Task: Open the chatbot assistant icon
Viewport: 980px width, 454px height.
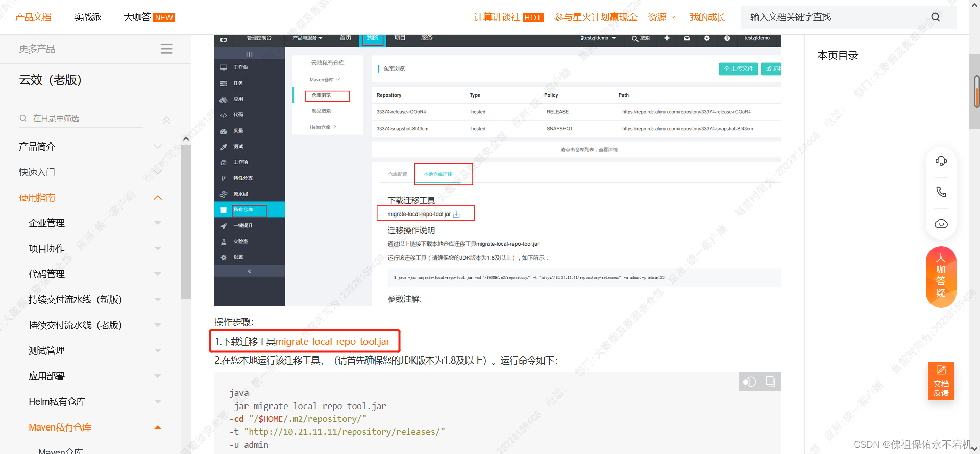Action: point(941,224)
